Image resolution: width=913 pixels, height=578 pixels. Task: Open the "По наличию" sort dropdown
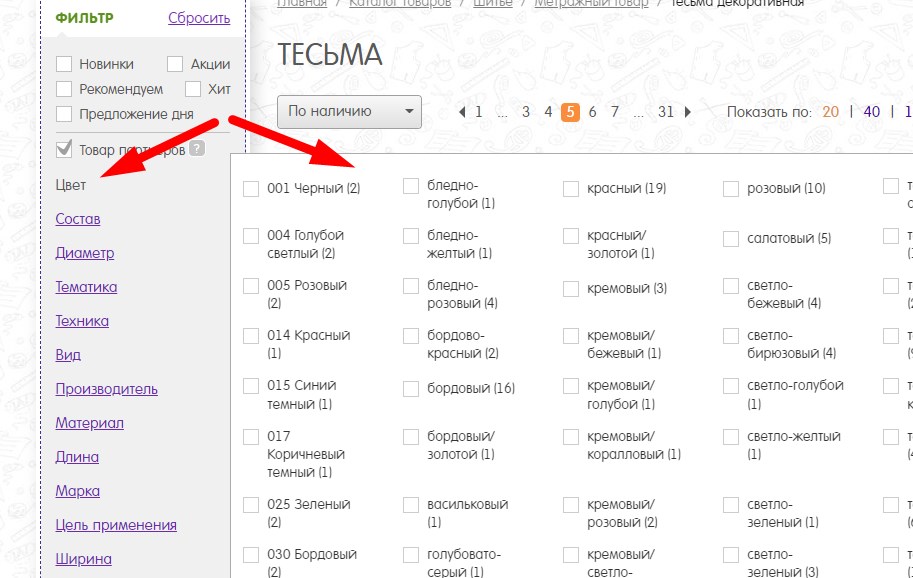tap(350, 112)
